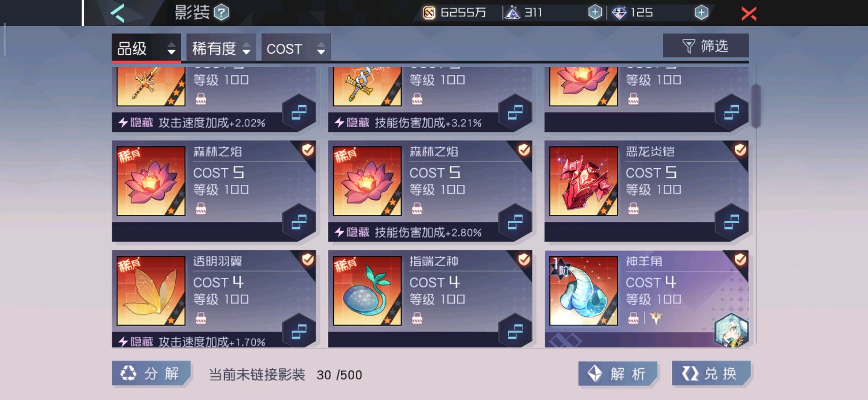868x400 pixels.
Task: Open the 影装 help question mark
Action: [222, 12]
